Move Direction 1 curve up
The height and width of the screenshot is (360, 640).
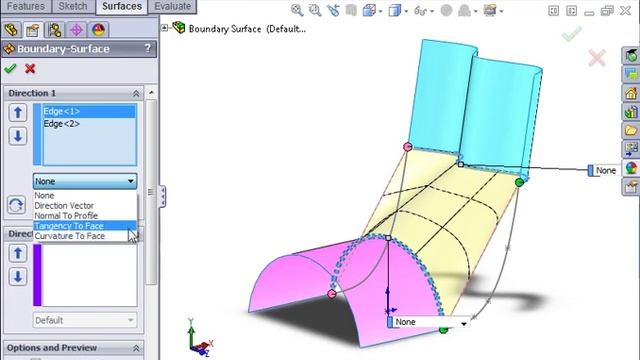coord(18,112)
